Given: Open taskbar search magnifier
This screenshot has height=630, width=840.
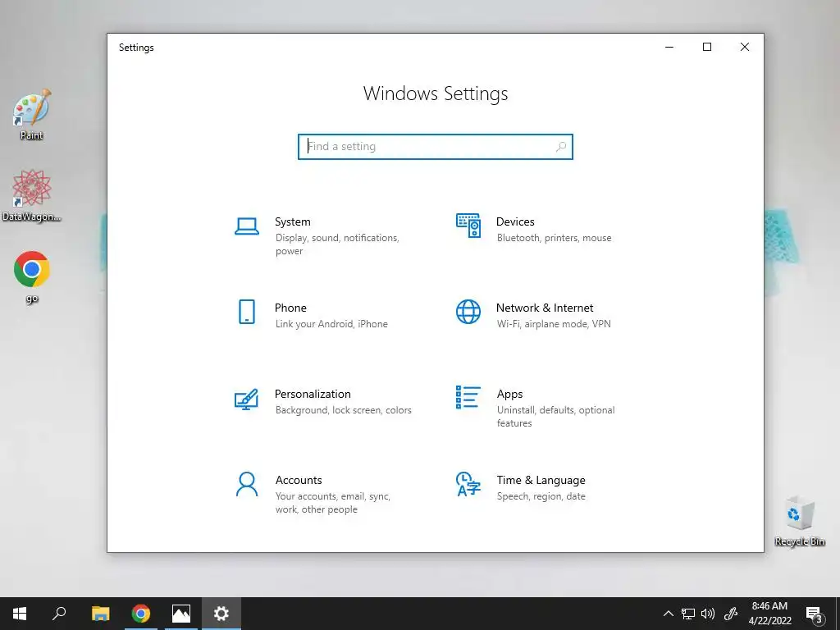Looking at the screenshot, I should coord(59,614).
